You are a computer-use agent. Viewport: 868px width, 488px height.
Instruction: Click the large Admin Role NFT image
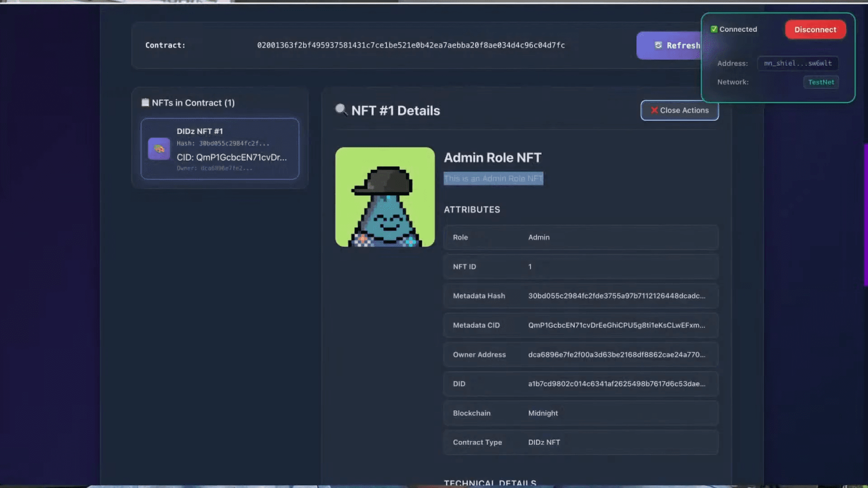tap(385, 197)
